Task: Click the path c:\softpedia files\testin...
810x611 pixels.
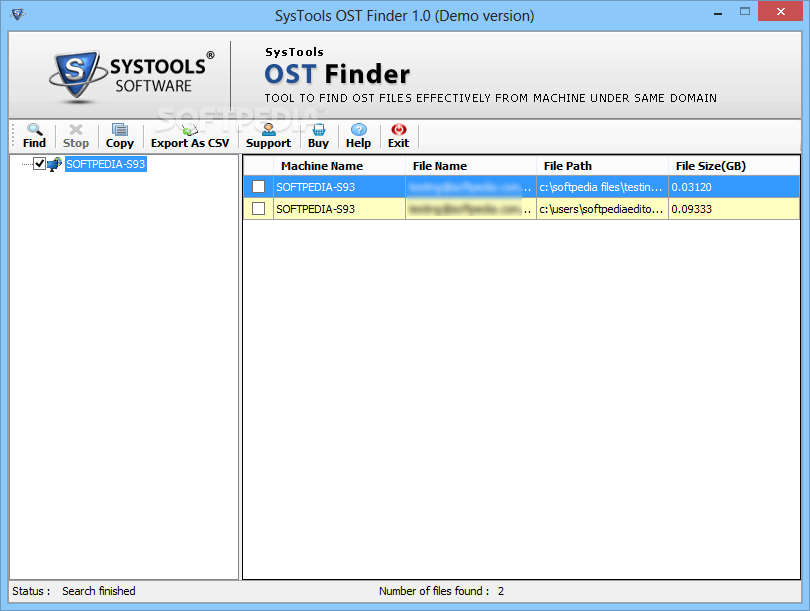Action: [x=602, y=187]
